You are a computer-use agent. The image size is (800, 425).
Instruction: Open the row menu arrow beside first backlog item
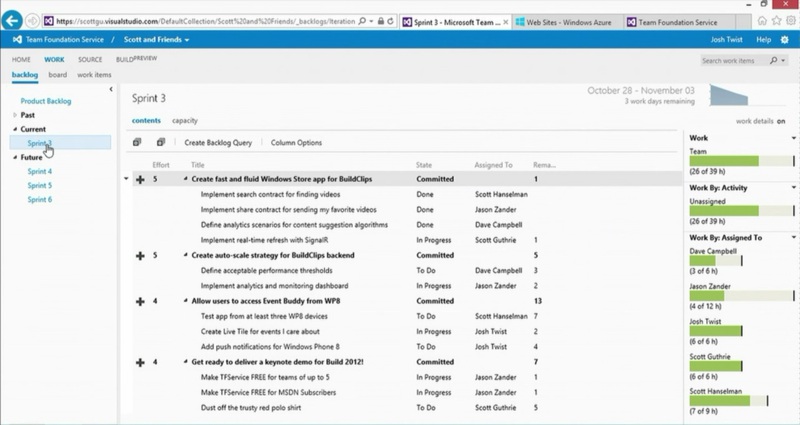pos(127,179)
